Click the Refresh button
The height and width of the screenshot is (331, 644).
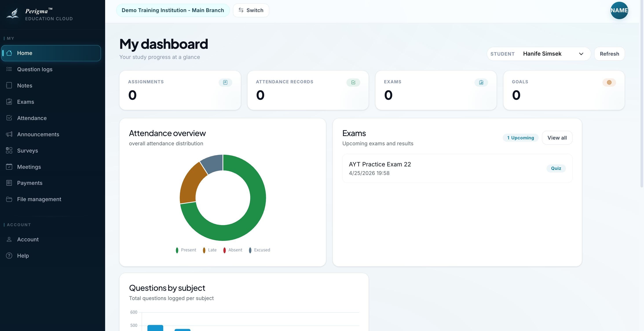(x=609, y=54)
